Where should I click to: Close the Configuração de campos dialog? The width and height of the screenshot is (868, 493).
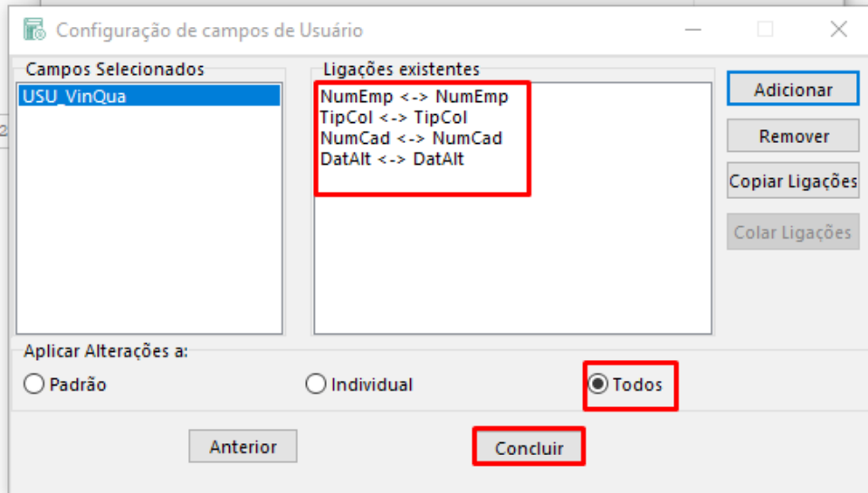tap(838, 30)
